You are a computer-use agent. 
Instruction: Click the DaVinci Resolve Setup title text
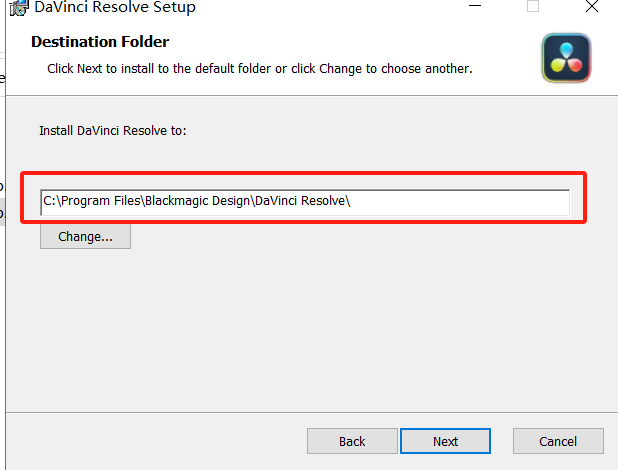[x=115, y=8]
